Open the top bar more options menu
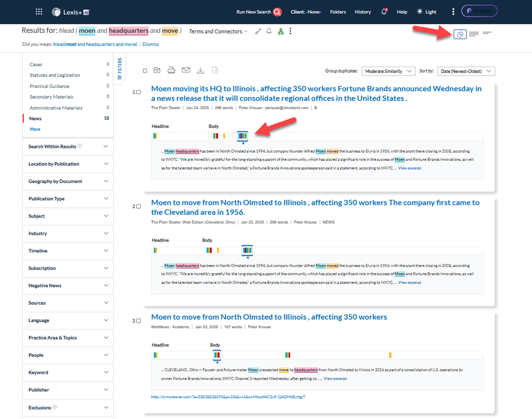 [454, 12]
